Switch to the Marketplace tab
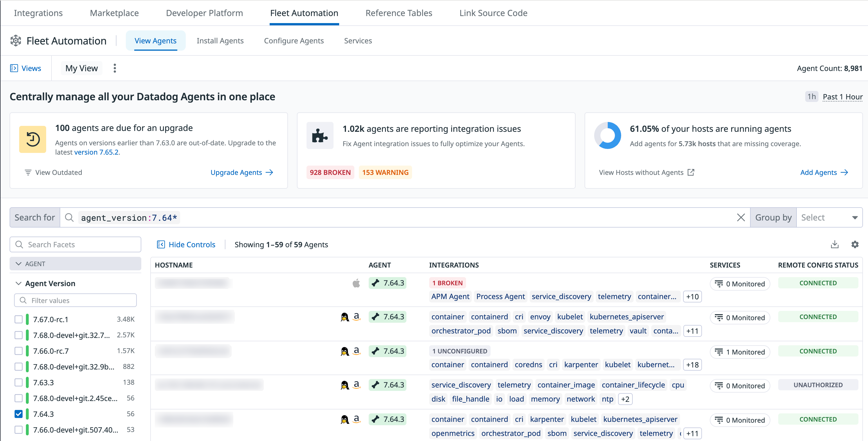Screen dimensions: 868x441 pyautogui.click(x=114, y=13)
